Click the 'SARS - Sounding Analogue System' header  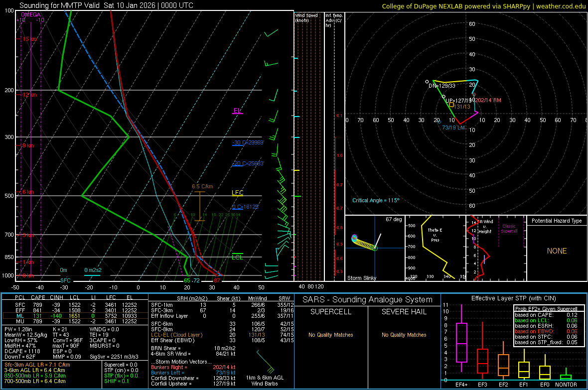pyautogui.click(x=367, y=300)
